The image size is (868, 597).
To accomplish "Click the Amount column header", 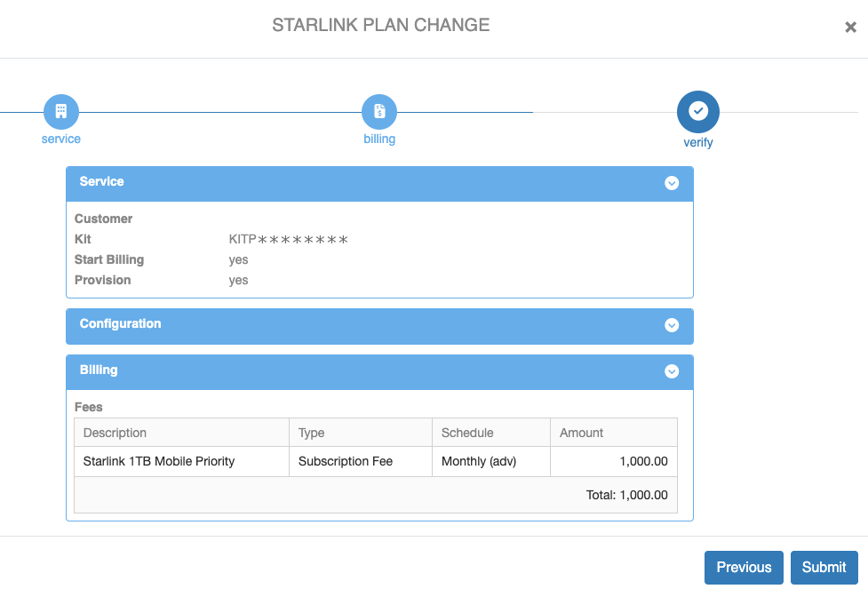I will tap(581, 433).
